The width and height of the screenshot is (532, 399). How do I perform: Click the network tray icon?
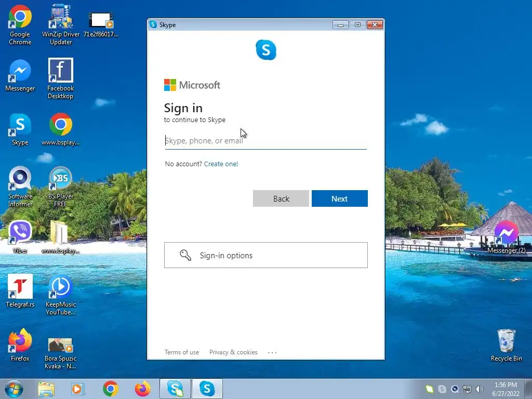tap(467, 389)
